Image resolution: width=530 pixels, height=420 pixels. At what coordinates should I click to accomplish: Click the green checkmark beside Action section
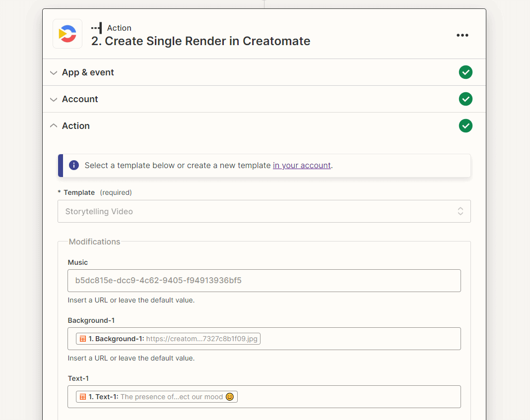tap(465, 126)
